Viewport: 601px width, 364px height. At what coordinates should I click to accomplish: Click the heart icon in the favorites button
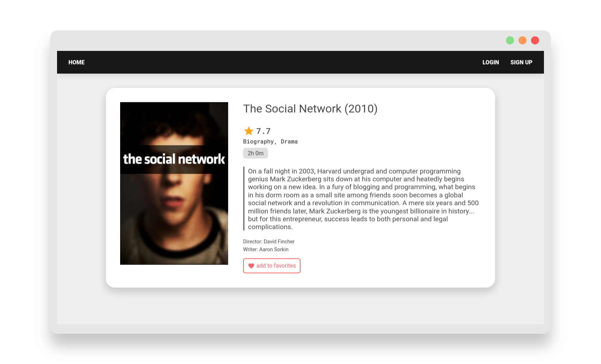point(251,266)
